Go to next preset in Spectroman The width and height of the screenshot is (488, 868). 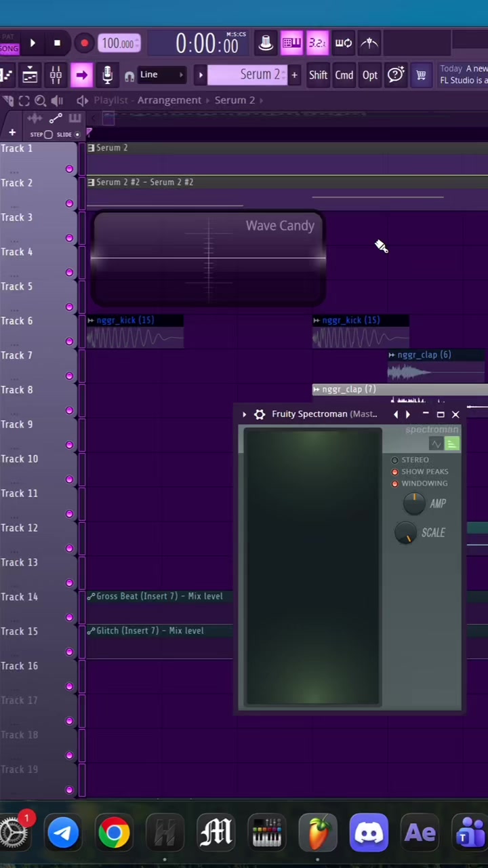(x=407, y=414)
